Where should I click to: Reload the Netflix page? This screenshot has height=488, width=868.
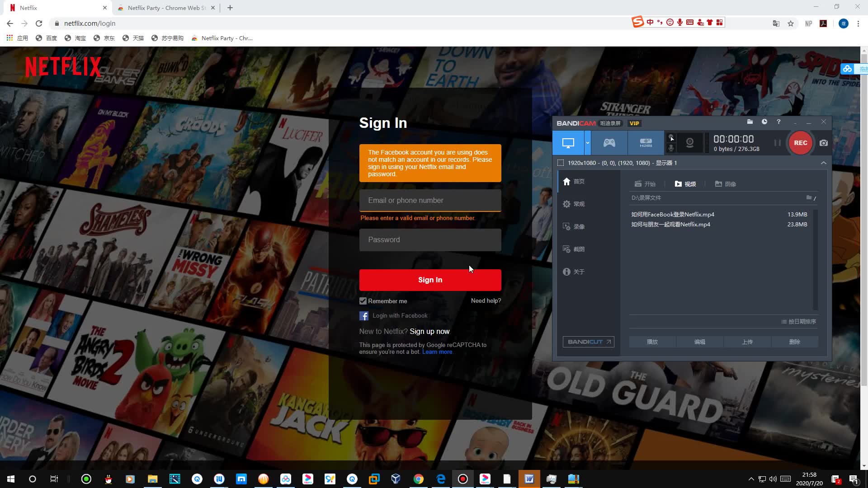point(39,23)
